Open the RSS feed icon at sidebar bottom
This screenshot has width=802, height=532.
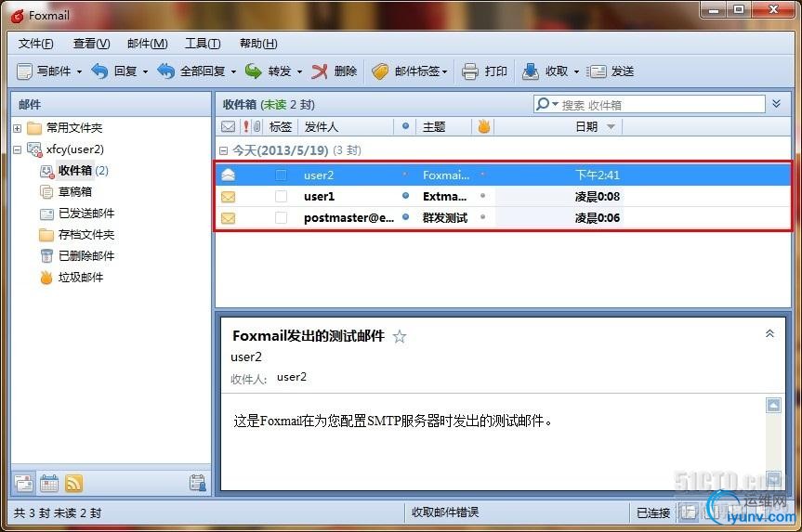73,483
